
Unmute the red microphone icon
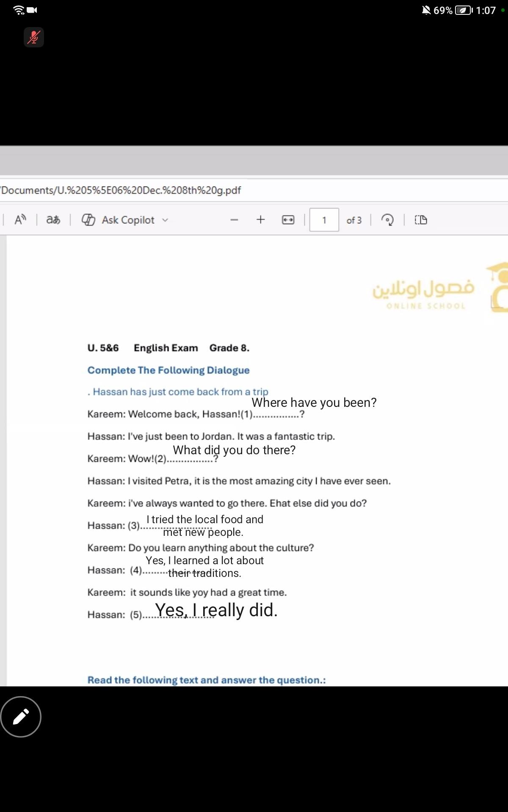coord(34,37)
